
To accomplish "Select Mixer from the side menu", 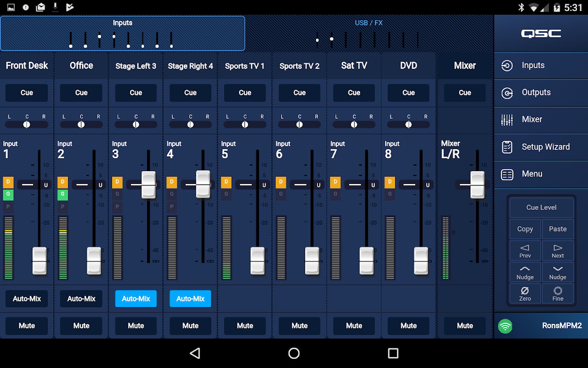I will point(541,120).
